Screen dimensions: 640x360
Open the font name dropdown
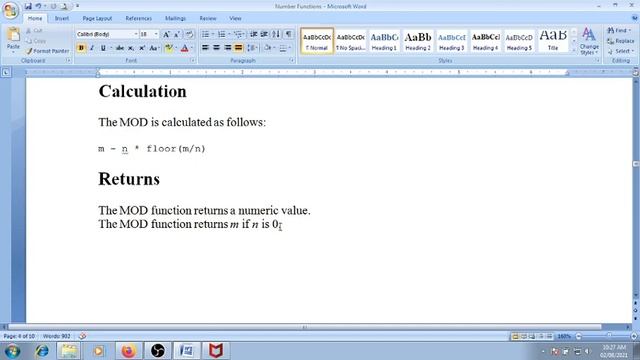coord(136,34)
